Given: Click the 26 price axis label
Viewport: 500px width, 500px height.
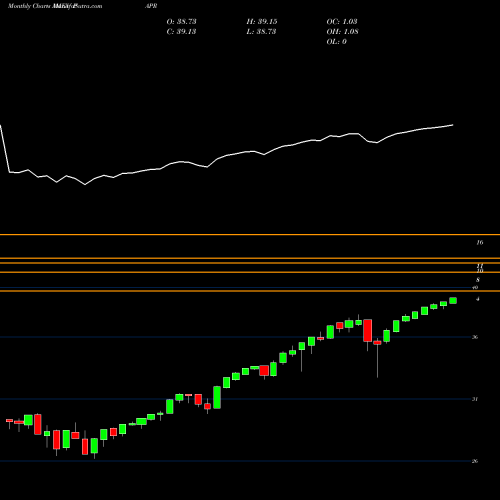Looking at the screenshot, I should pyautogui.click(x=475, y=461).
